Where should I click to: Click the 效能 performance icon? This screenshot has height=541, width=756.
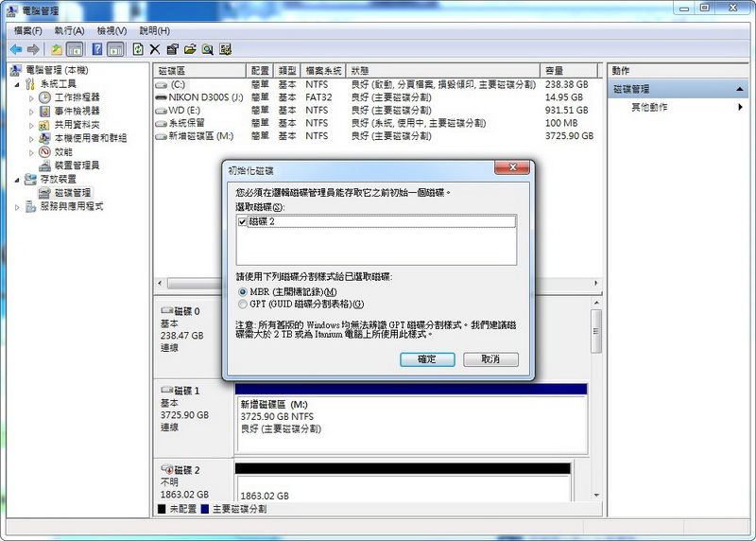pos(44,152)
